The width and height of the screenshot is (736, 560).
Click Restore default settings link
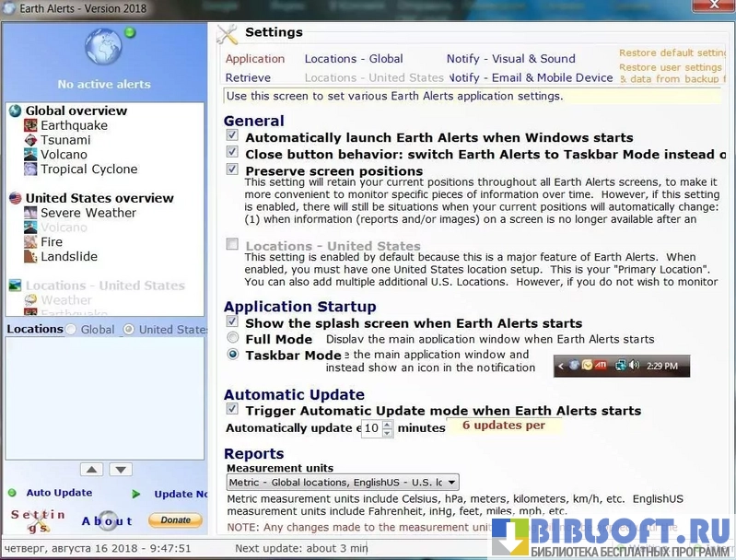[x=672, y=53]
